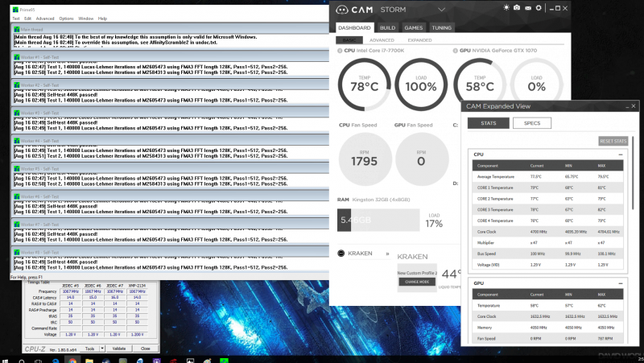Click the GPU fan speed 0 RPM dial
Image resolution: width=644 pixels, height=363 pixels.
point(421,159)
